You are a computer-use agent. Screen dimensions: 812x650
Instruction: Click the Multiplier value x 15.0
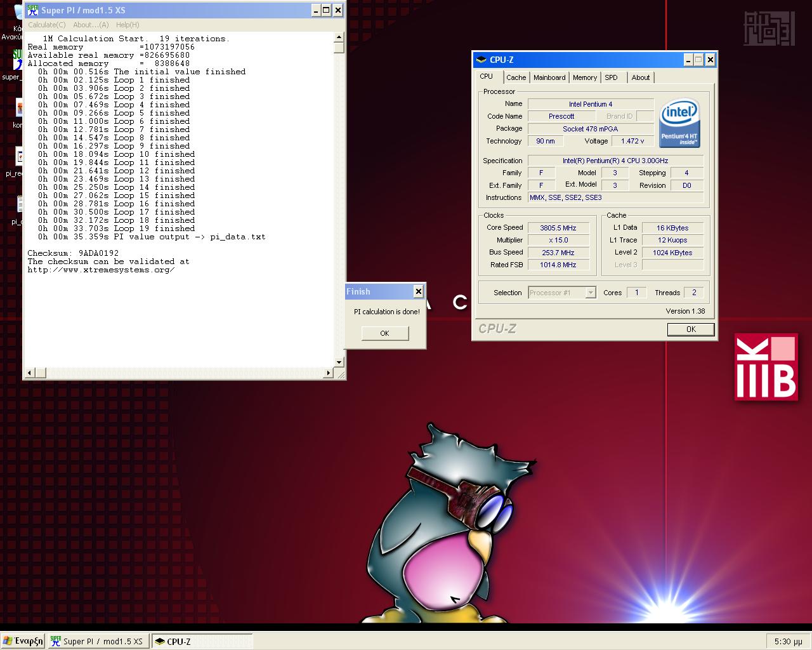558,240
